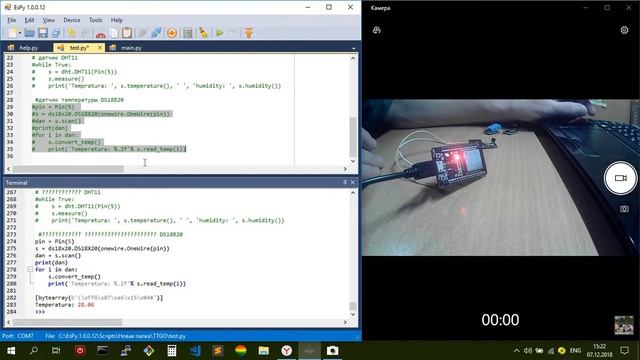This screenshot has width=640, height=360.
Task: Click the Port: COM7 status bar entry
Action: [x=18, y=336]
